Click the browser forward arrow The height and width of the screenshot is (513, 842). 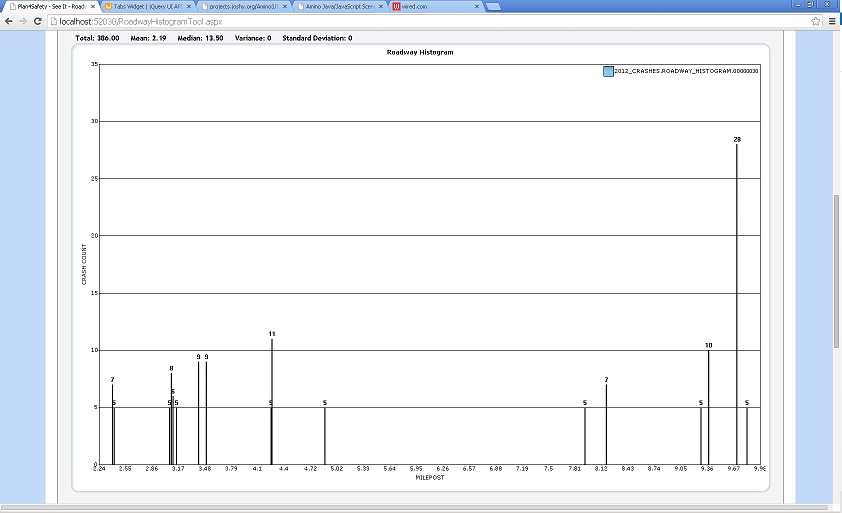pyautogui.click(x=23, y=21)
